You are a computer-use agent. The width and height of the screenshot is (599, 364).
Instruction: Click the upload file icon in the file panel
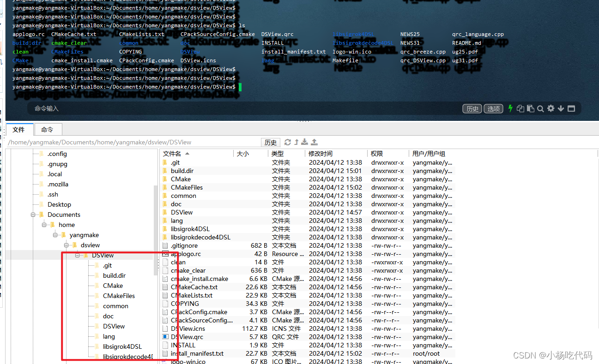tap(315, 142)
